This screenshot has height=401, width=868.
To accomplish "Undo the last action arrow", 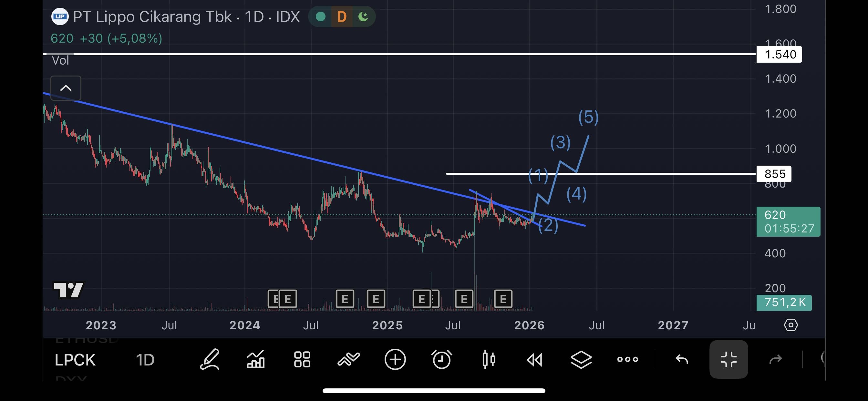I will pos(682,360).
